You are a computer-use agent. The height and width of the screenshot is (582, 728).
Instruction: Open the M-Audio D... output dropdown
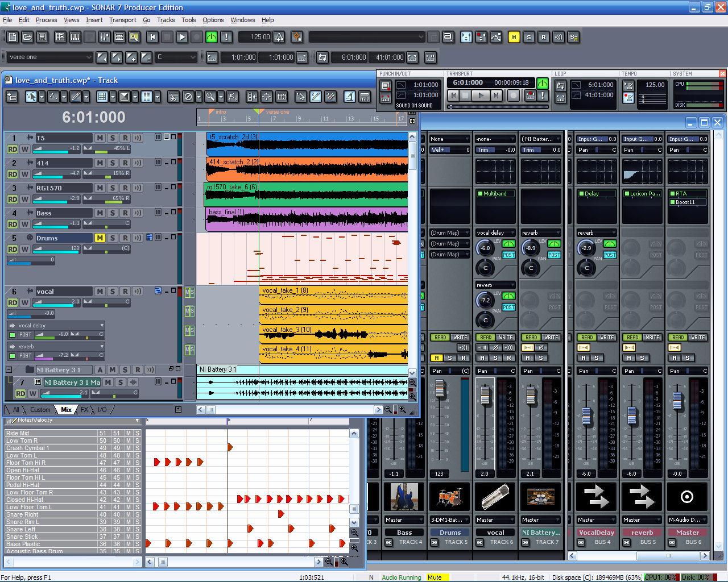(688, 520)
